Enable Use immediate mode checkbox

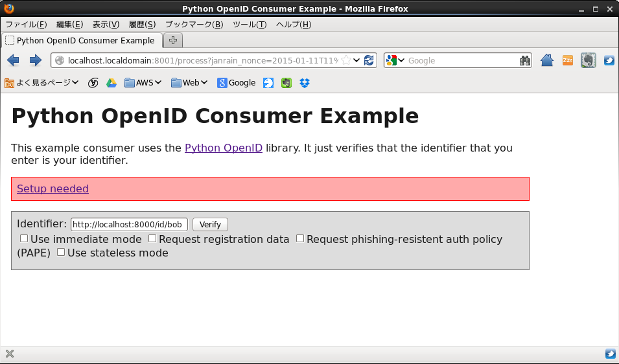point(24,239)
